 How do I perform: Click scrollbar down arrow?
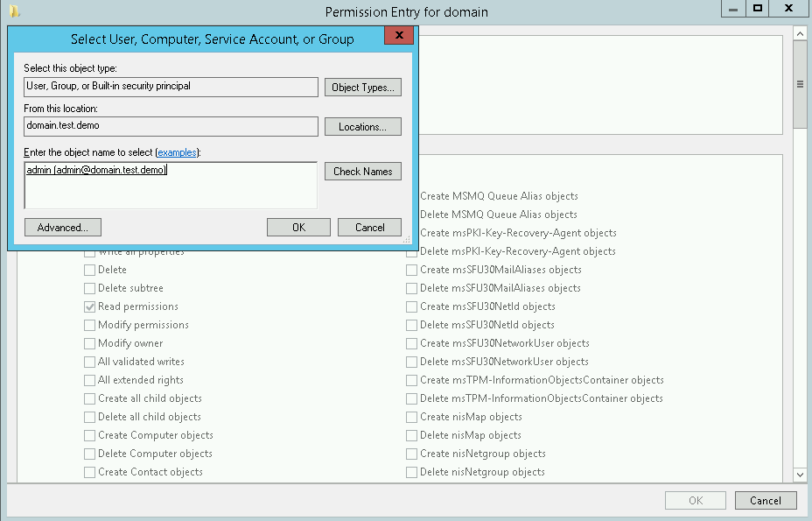(800, 475)
